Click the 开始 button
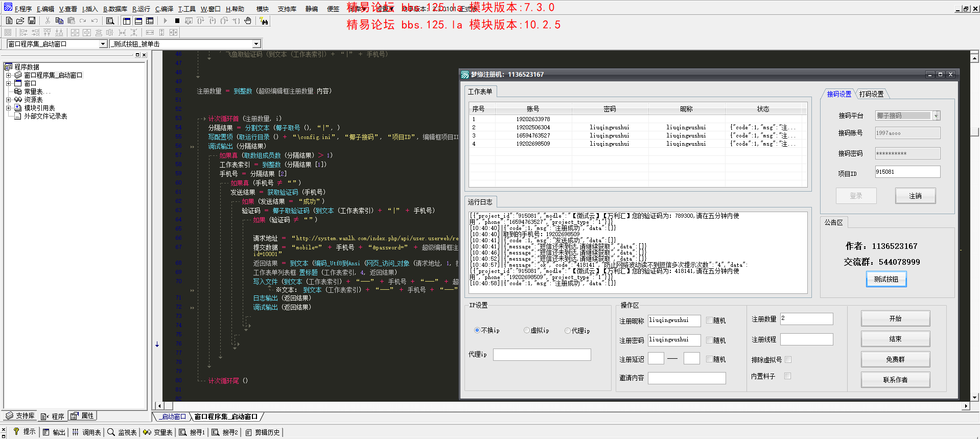The image size is (980, 439). click(x=895, y=318)
